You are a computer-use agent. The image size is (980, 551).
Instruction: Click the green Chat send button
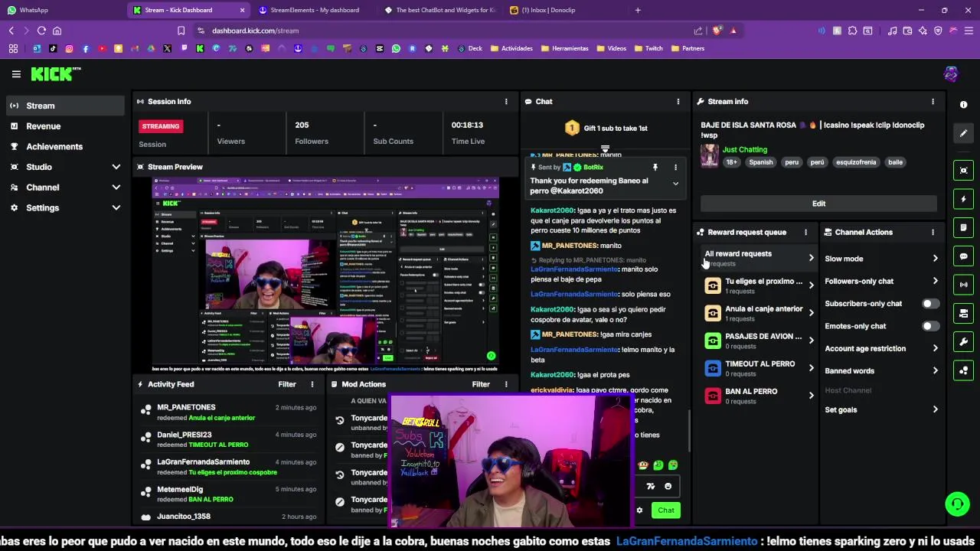666,510
